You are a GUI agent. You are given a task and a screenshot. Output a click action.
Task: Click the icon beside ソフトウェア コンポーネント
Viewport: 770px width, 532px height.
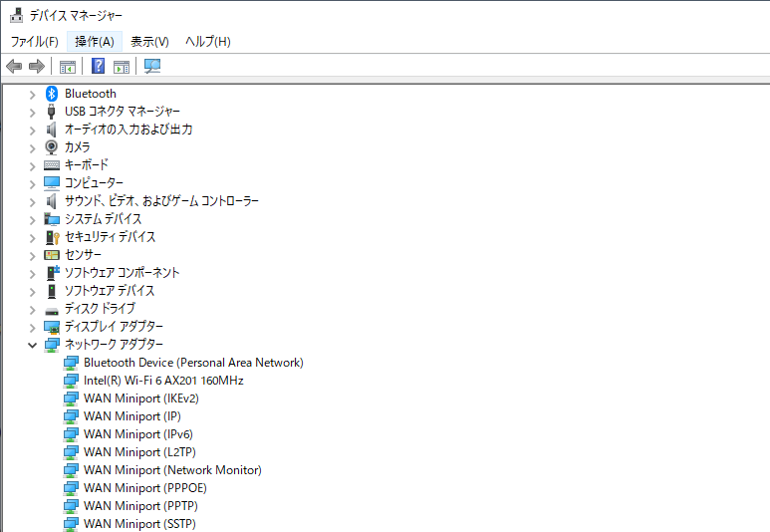(x=53, y=273)
